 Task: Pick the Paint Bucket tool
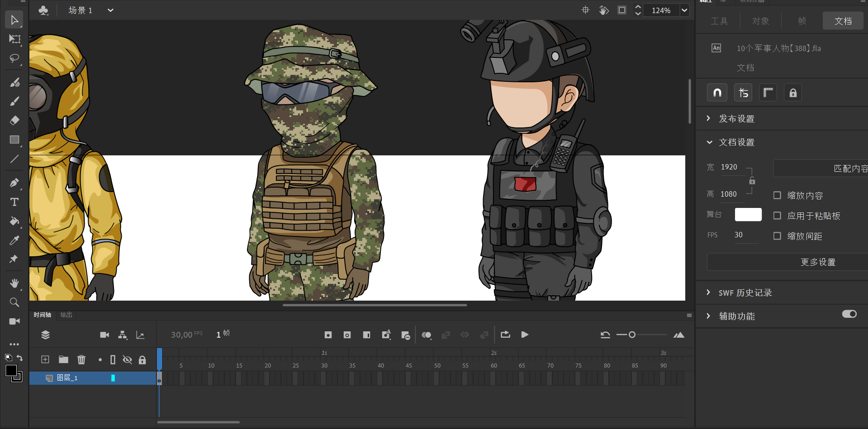pyautogui.click(x=14, y=221)
